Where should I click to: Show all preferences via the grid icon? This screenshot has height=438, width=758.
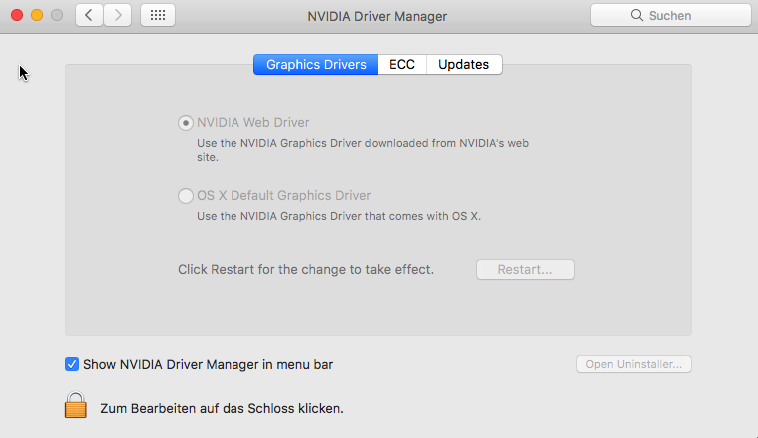click(x=158, y=16)
